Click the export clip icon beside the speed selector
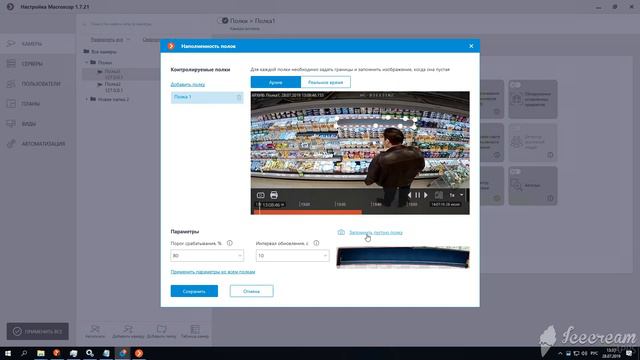Screen dimensions: 640x360 (439, 195)
